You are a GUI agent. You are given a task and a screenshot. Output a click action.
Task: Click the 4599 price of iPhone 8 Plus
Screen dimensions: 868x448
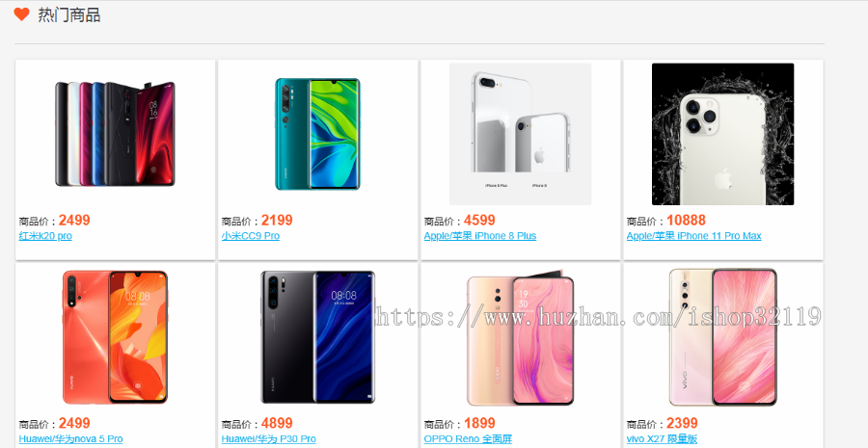479,221
